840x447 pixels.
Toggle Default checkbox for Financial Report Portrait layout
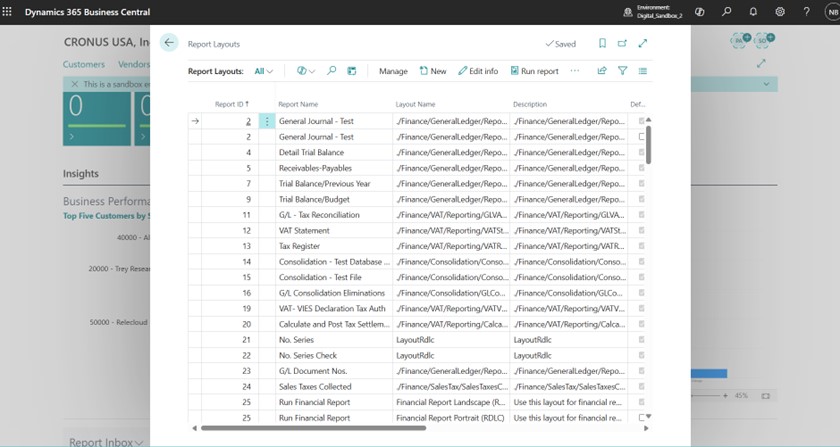[x=641, y=418]
